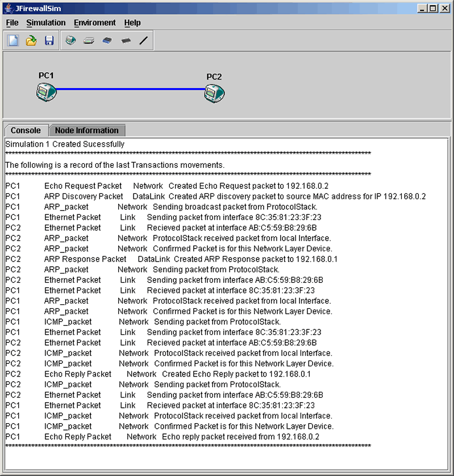Pick the white router device tool
The image size is (454, 476).
point(89,41)
